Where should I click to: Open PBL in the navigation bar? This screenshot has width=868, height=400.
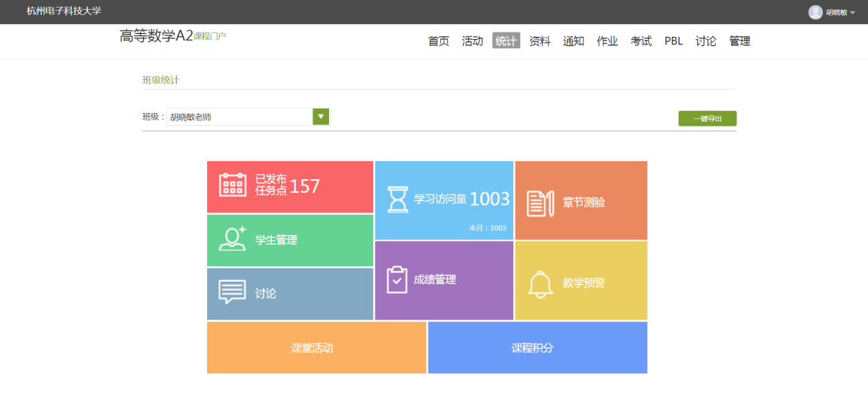click(x=674, y=41)
